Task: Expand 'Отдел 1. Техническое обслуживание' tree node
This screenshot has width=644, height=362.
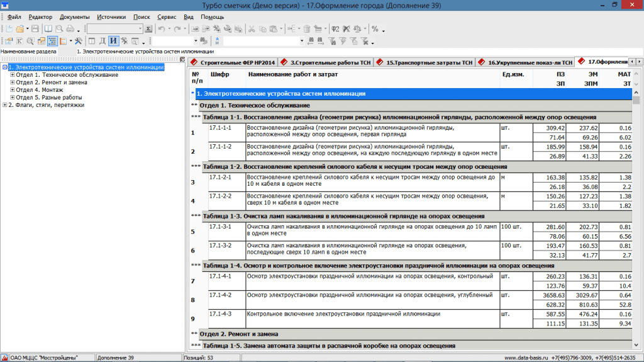Action: point(12,75)
